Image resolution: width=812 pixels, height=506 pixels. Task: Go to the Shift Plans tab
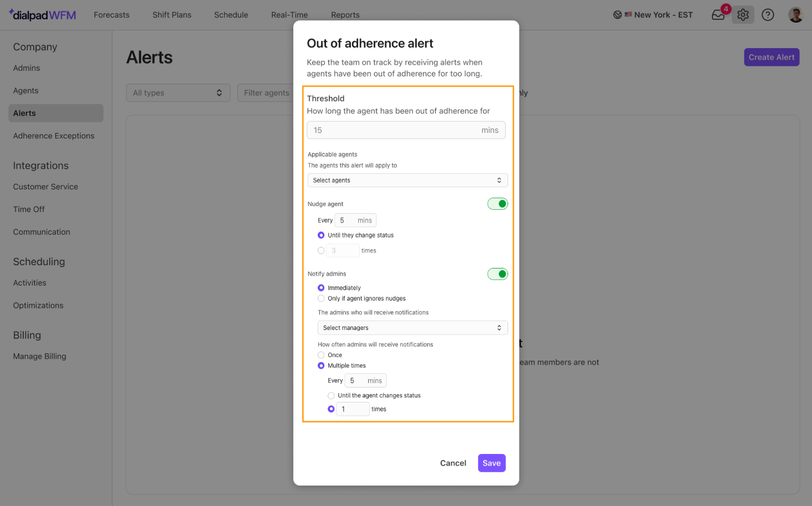[x=172, y=15]
